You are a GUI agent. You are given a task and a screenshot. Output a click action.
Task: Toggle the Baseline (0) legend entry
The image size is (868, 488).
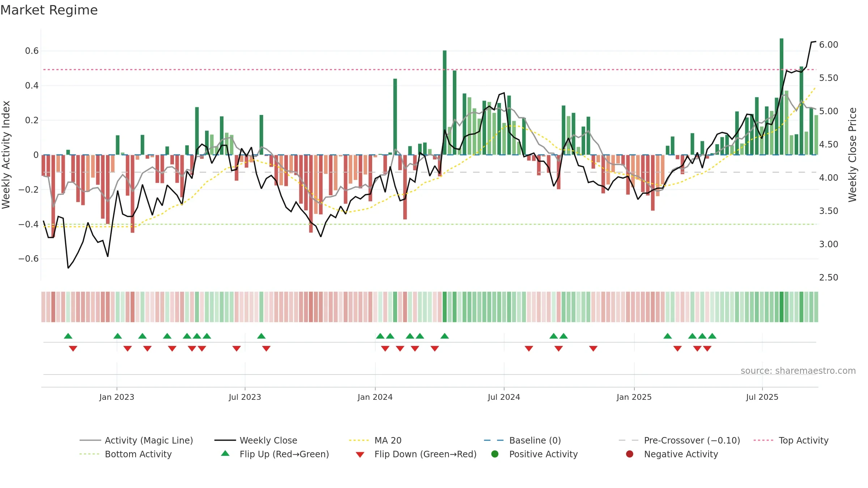(522, 440)
